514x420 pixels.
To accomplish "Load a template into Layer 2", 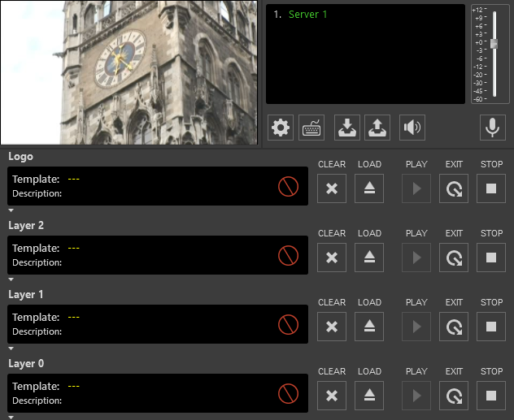I will coord(369,258).
